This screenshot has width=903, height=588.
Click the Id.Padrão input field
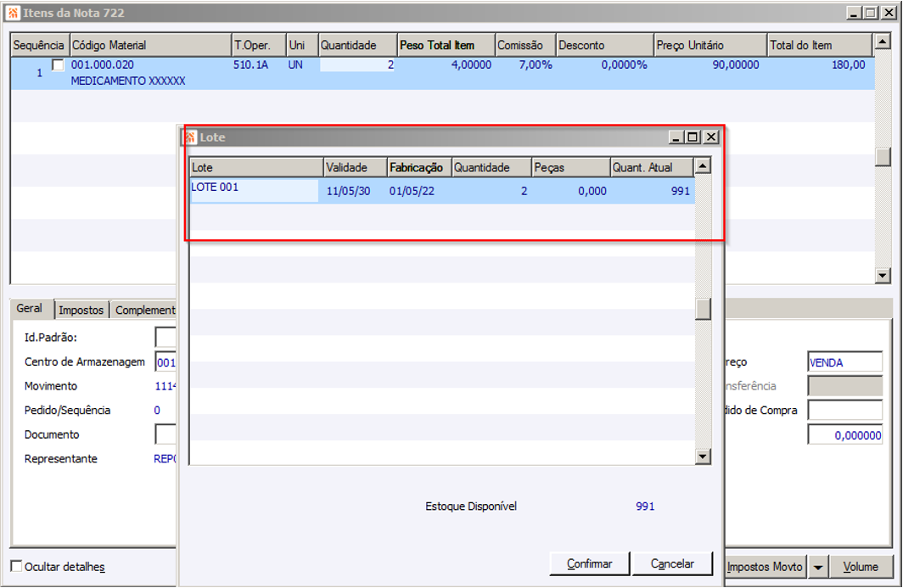(x=165, y=338)
